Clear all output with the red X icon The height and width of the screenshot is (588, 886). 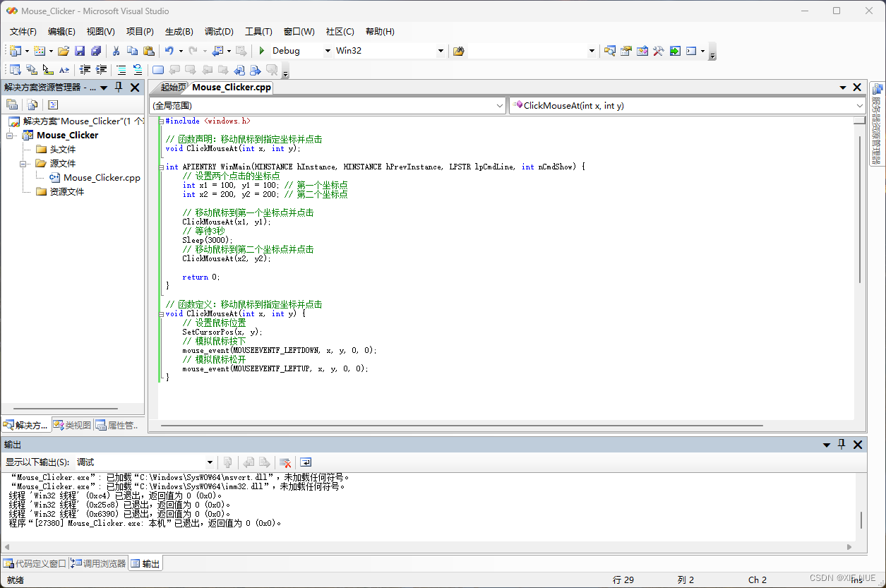tap(285, 462)
